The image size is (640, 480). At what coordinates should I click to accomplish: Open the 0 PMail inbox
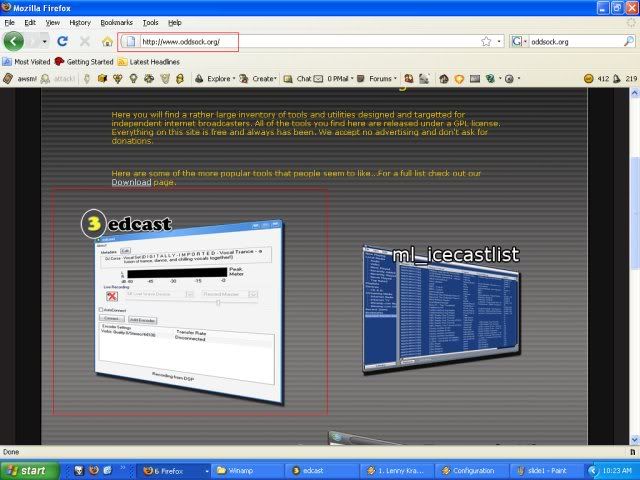point(331,78)
